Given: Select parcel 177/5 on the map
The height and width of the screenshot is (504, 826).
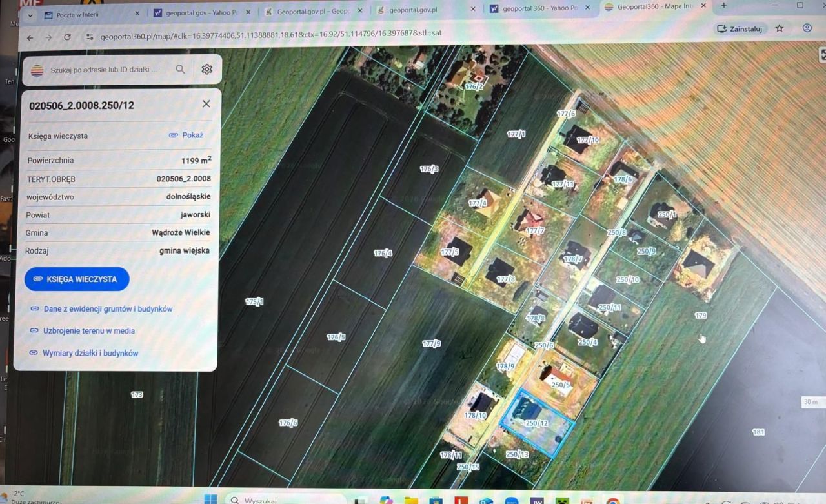Looking at the screenshot, I should coord(450,252).
